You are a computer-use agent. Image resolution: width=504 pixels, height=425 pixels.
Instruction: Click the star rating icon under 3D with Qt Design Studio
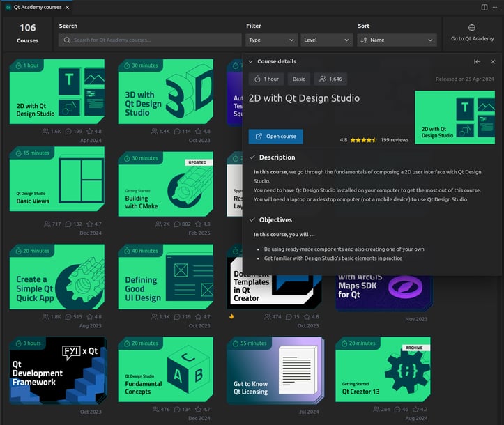point(198,132)
